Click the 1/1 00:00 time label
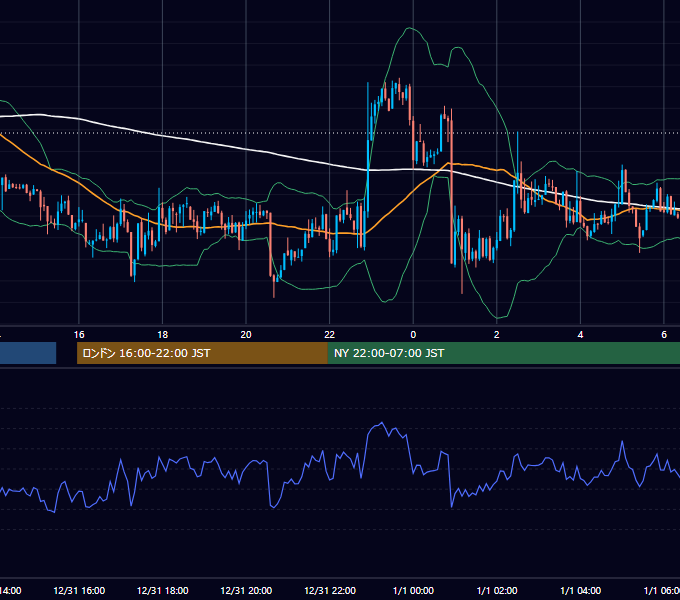 click(413, 591)
